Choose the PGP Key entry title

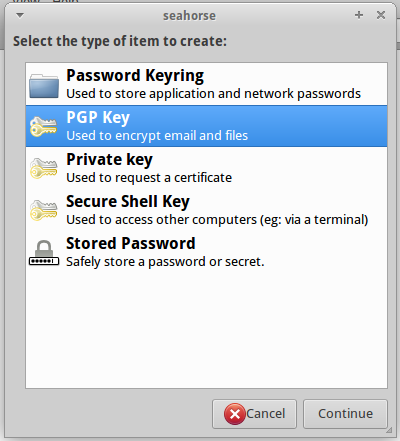click(x=98, y=118)
